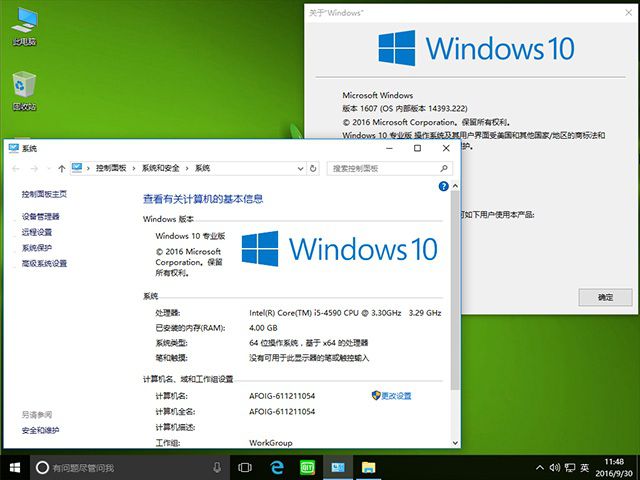Open the Start menu
The image size is (640, 480).
[x=15, y=468]
